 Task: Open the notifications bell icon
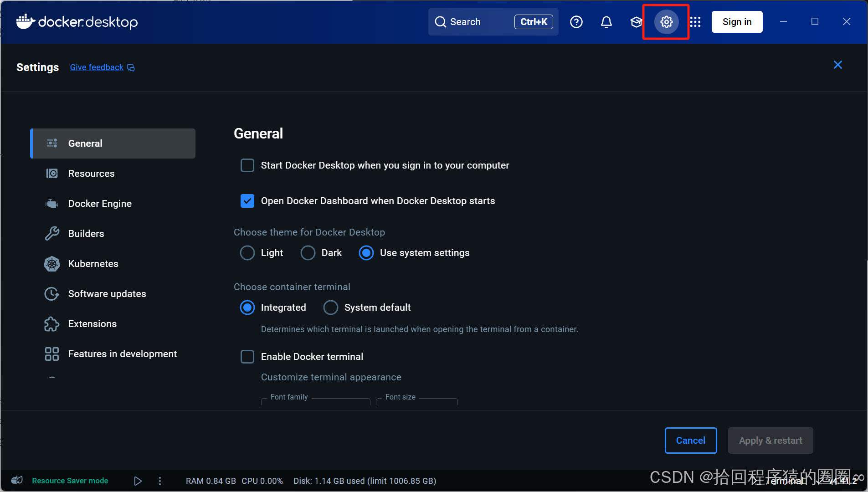(606, 22)
